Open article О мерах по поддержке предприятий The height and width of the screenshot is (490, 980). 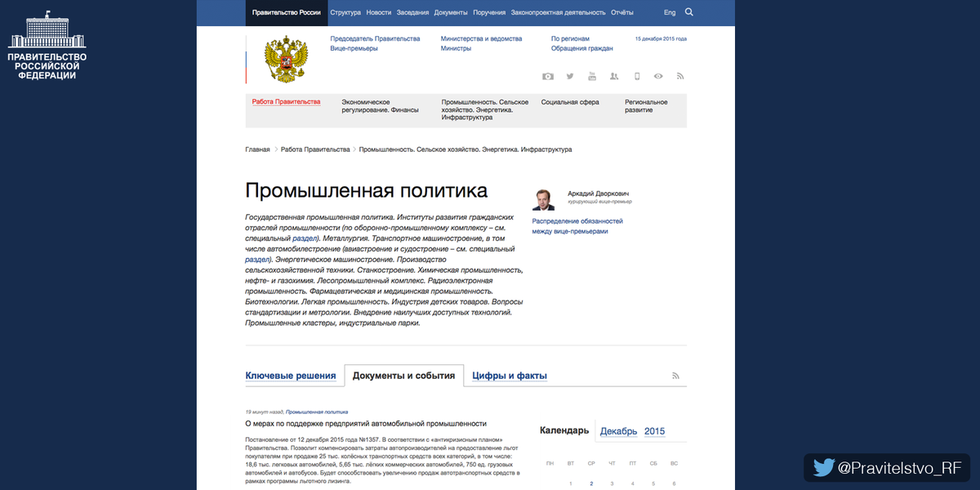click(x=366, y=424)
